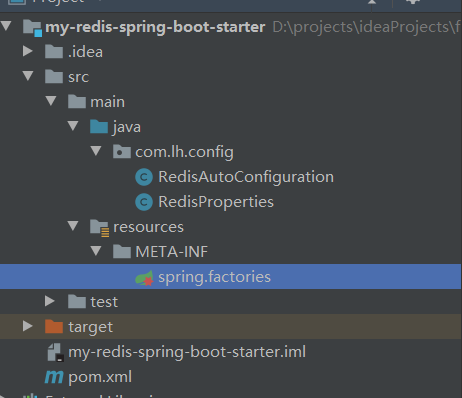The image size is (462, 398).
Task: Collapse the META-INF folder arrow
Action: [96, 251]
